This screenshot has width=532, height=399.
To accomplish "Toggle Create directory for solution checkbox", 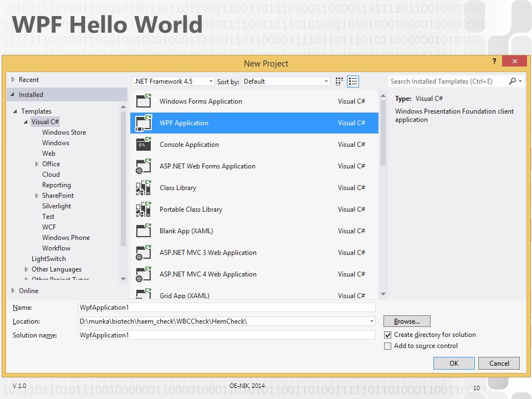I will pos(387,335).
